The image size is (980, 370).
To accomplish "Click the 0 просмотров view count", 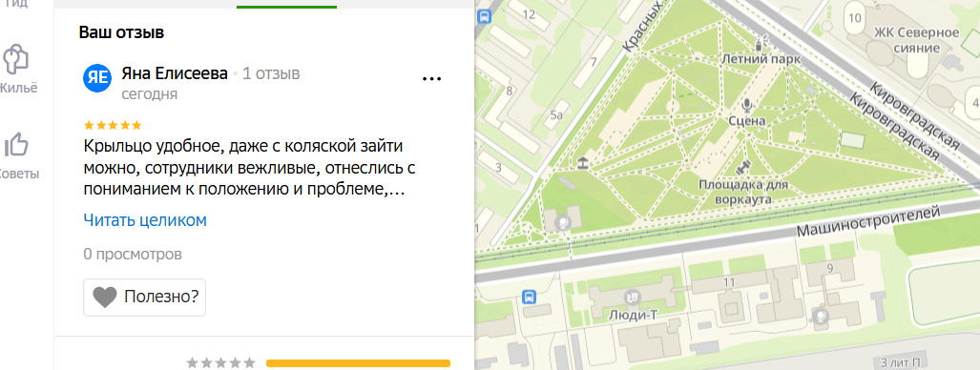I will click(x=133, y=255).
